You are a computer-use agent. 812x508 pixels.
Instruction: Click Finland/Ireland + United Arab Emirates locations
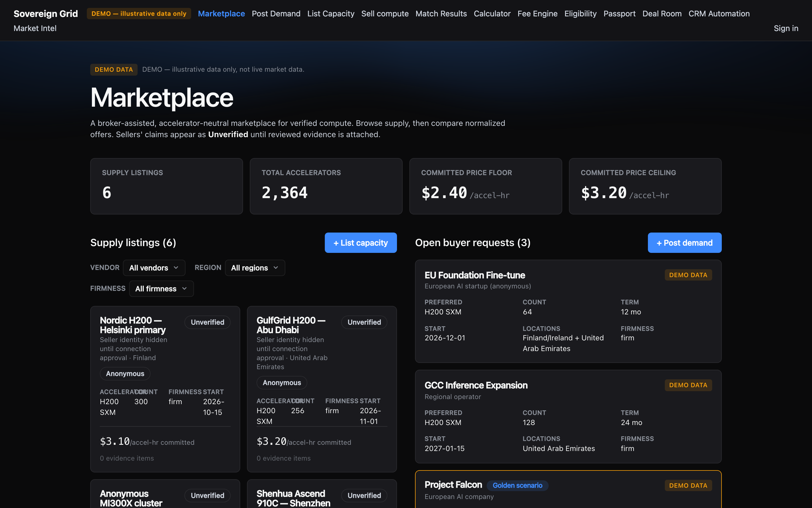point(563,343)
